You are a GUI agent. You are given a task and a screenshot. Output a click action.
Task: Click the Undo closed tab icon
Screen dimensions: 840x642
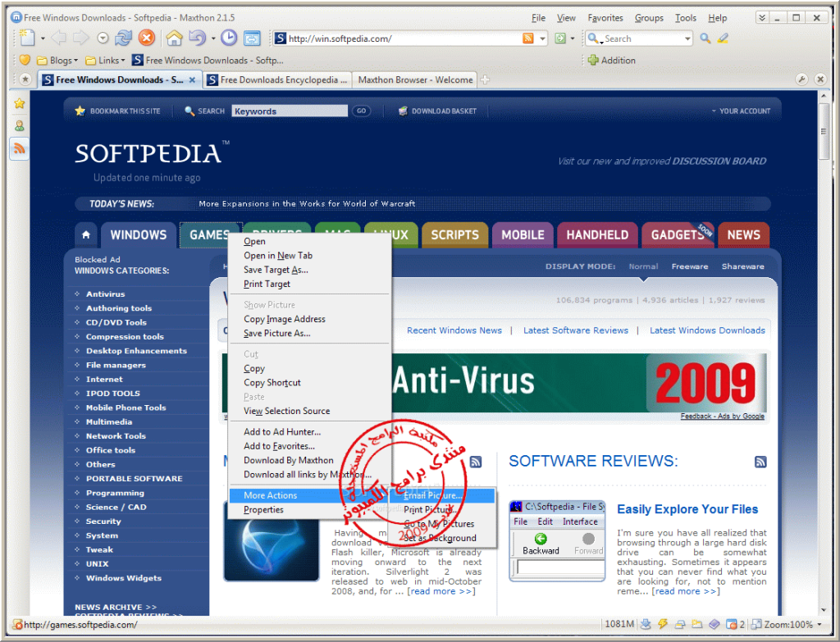pos(198,38)
